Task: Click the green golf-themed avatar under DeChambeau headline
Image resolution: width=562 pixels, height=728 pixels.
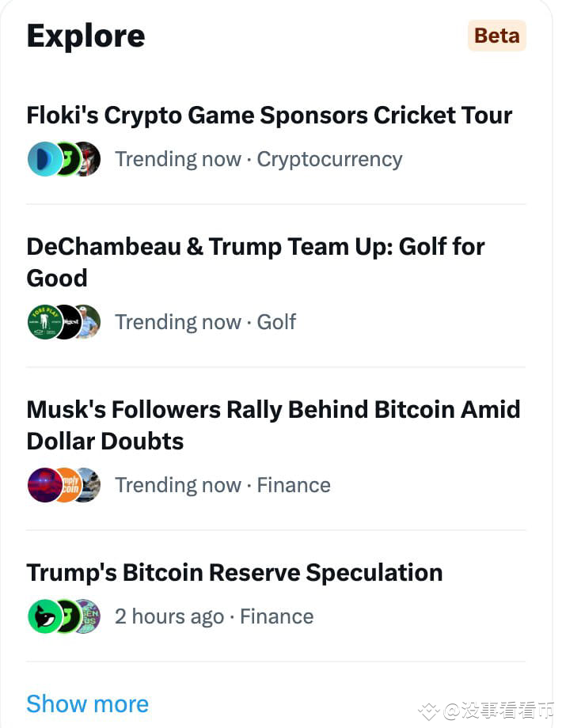Action: point(45,321)
